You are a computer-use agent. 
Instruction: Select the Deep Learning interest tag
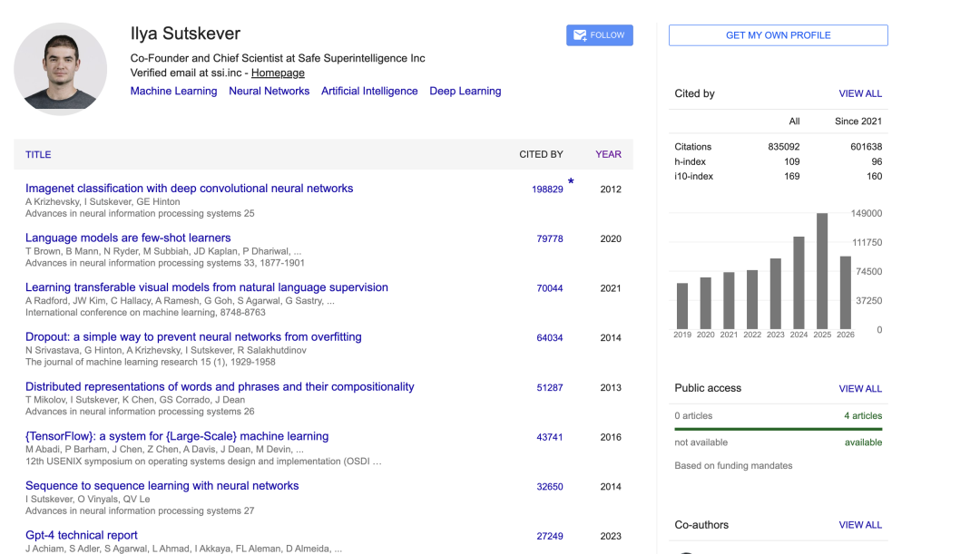(x=465, y=92)
